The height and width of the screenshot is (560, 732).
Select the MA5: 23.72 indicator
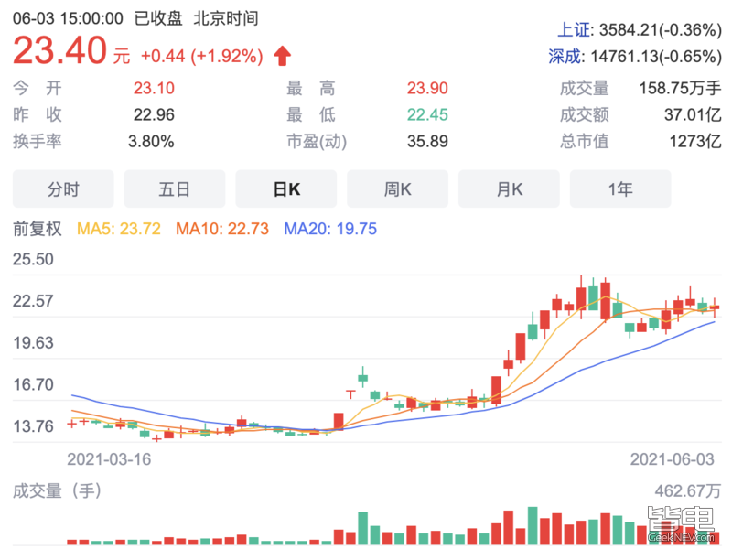pos(119,229)
